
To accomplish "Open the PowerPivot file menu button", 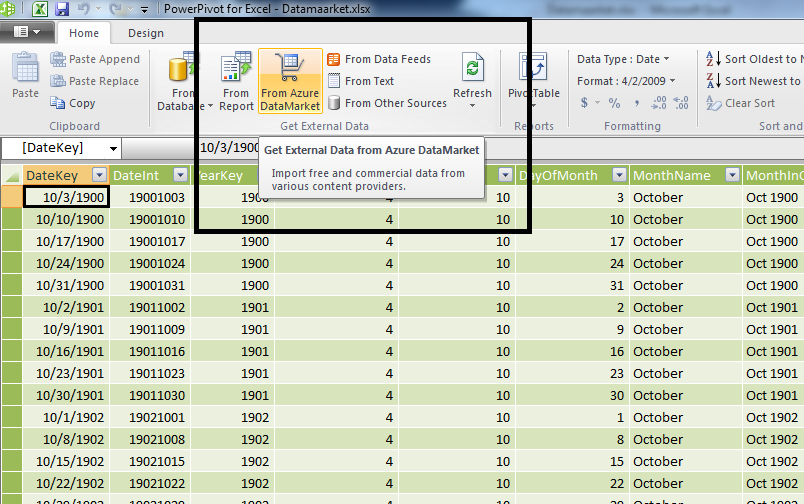I will coord(27,32).
